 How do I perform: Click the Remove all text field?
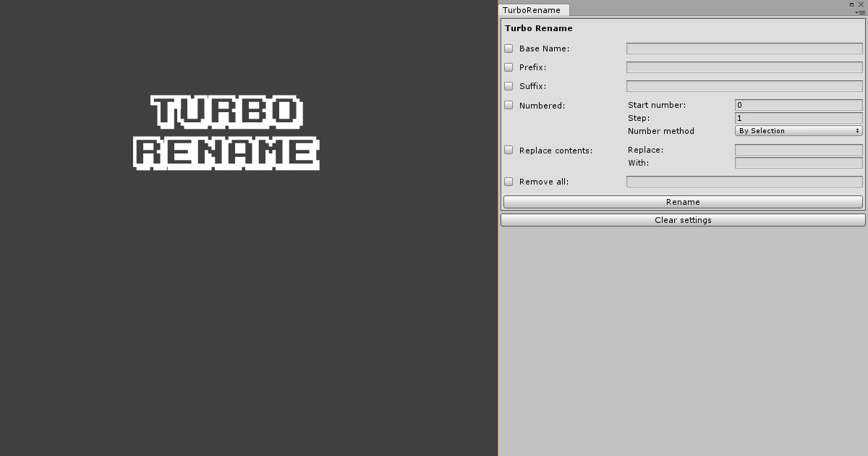pyautogui.click(x=744, y=181)
